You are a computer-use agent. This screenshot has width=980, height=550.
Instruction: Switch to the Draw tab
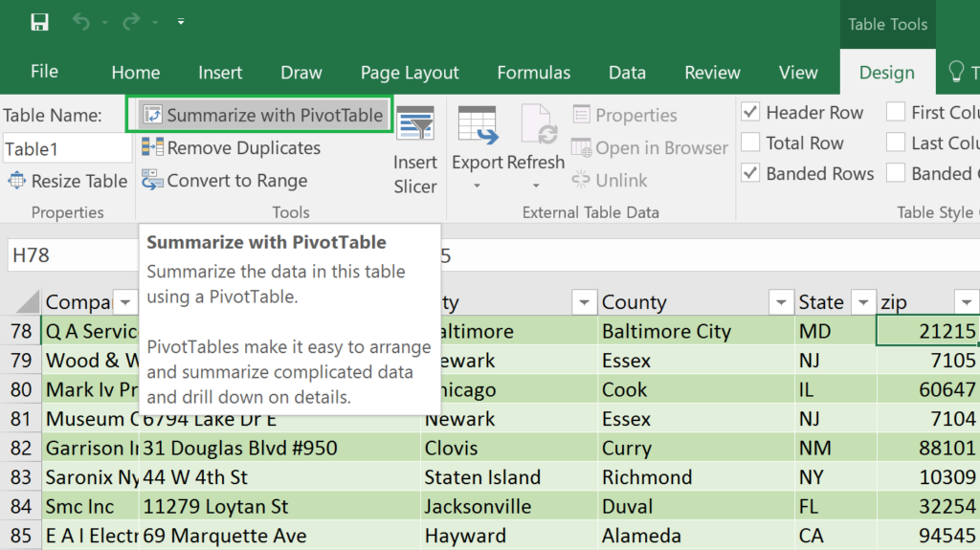coord(301,73)
